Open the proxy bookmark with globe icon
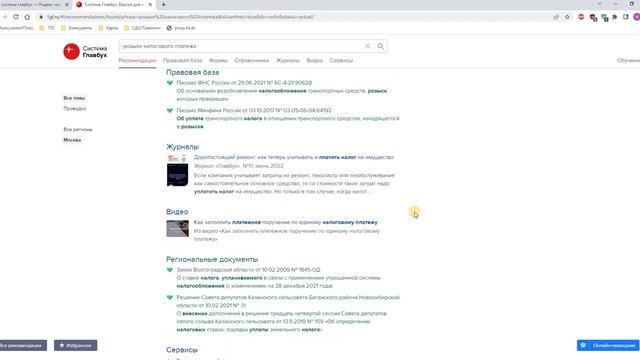The width and height of the screenshot is (640, 360). [181, 28]
